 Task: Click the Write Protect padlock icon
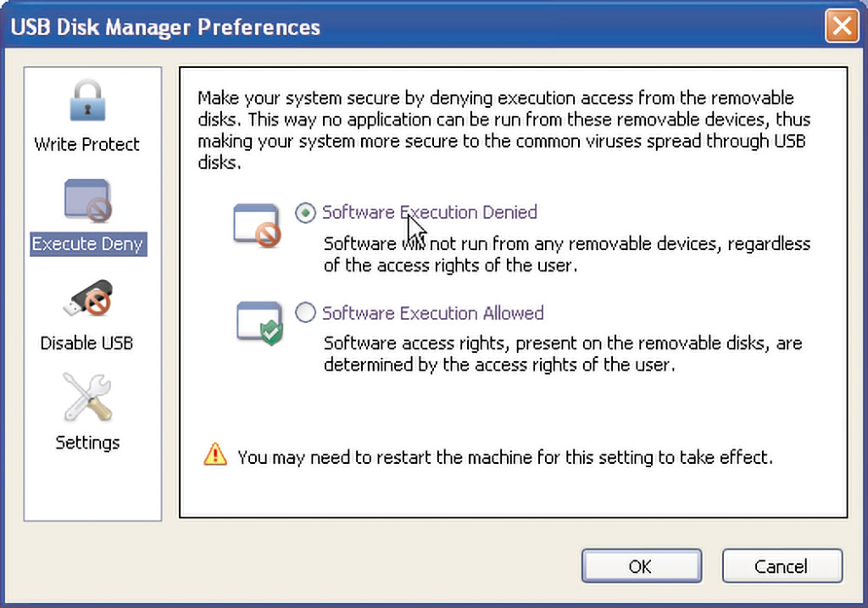coord(87,100)
